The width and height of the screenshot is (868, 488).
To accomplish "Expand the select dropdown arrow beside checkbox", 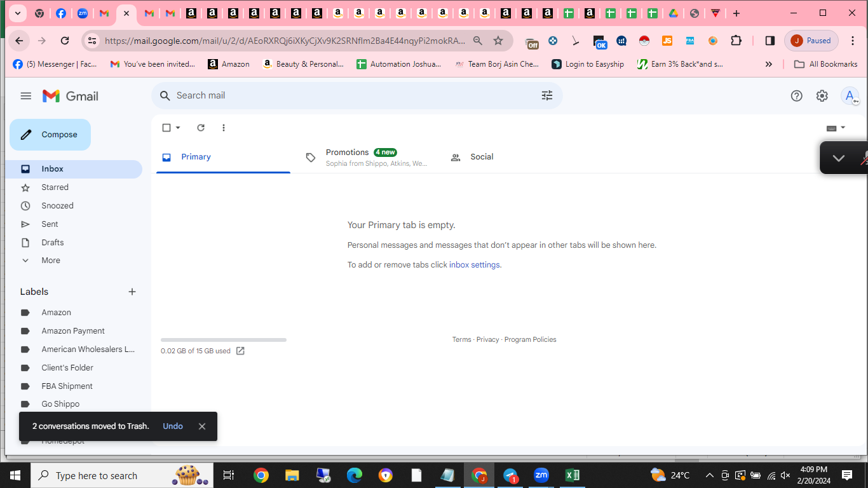I will pos(178,128).
